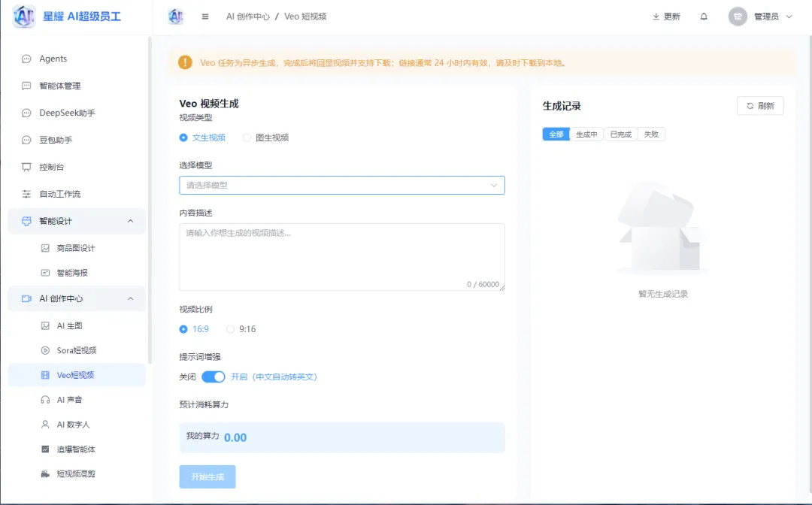
Task: Switch to the 已完成 tab
Action: pos(620,134)
